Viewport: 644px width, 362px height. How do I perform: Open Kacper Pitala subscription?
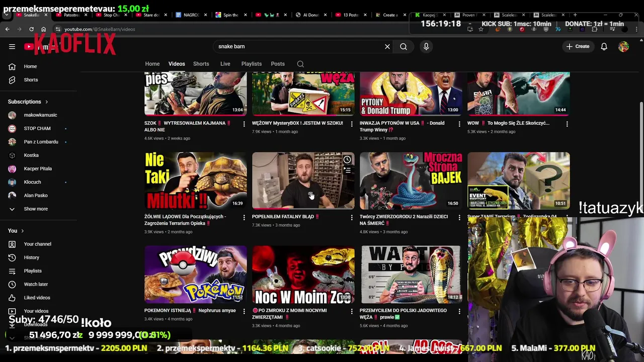38,168
